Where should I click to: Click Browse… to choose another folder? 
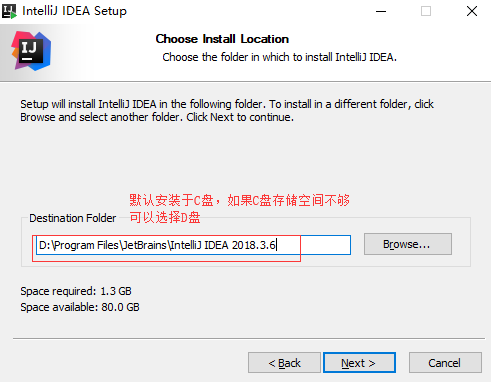(x=408, y=244)
